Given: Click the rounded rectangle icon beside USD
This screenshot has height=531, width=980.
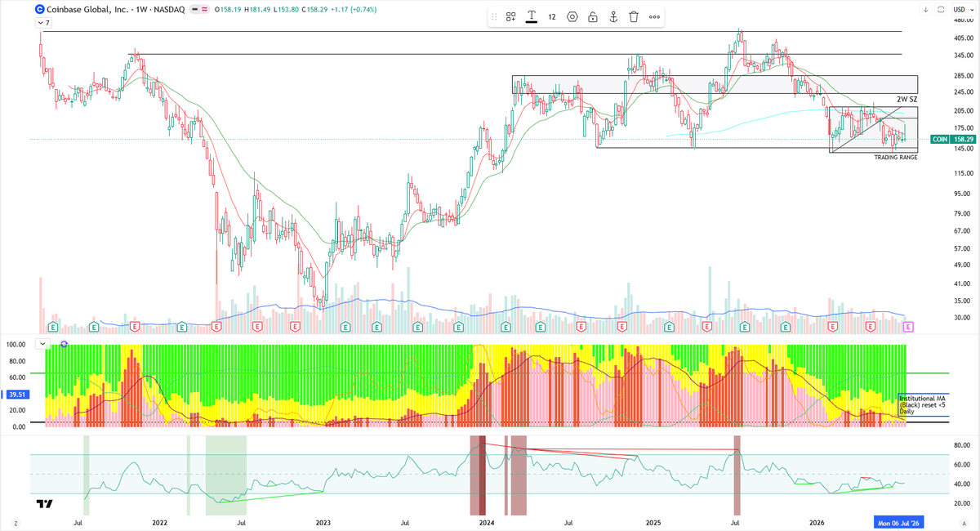Looking at the screenshot, I should [940, 9].
